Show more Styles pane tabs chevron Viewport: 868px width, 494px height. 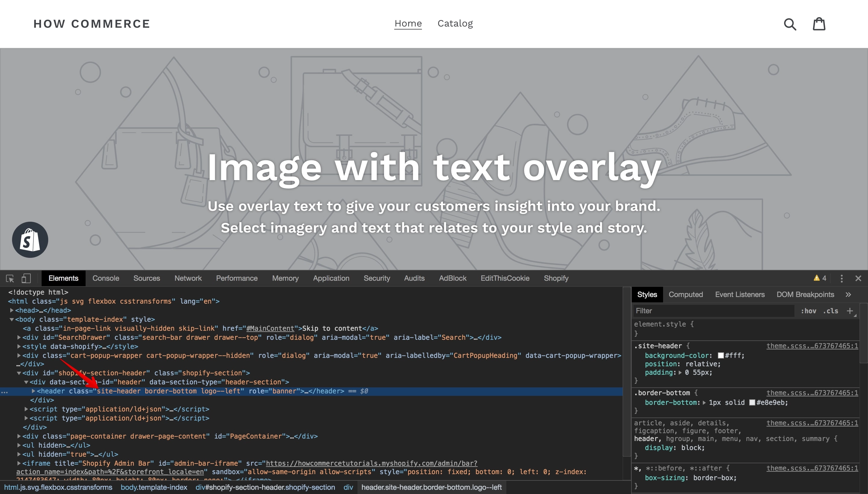click(848, 295)
